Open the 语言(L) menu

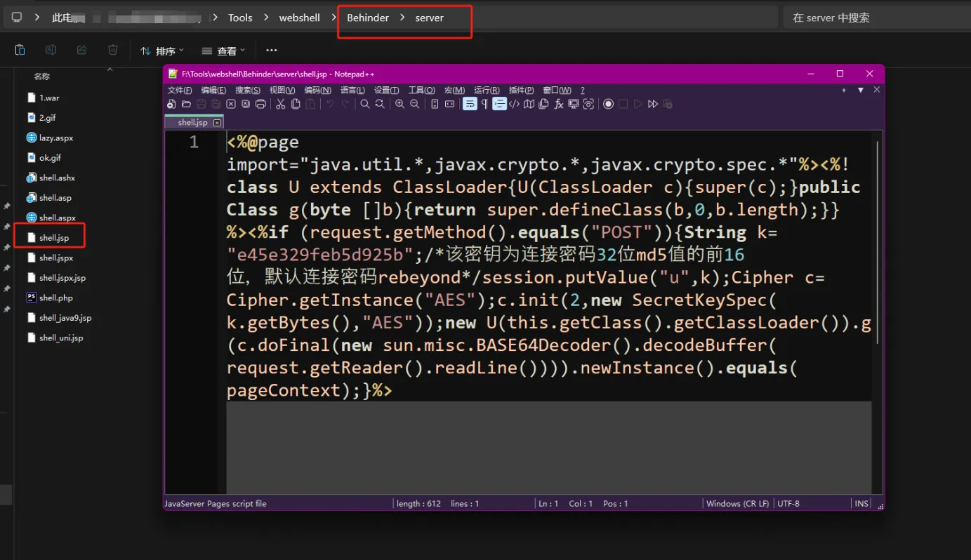click(x=352, y=90)
